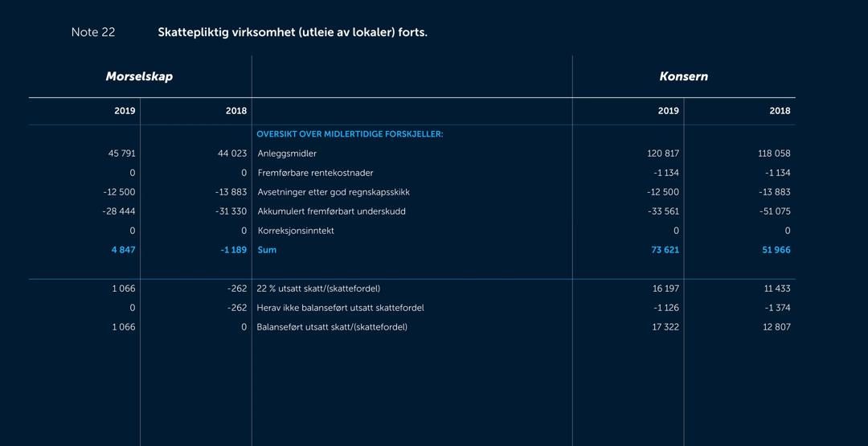Image resolution: width=868 pixels, height=446 pixels.
Task: Select Morselskap 2018 zero in Korreksjonsinntekt row
Action: (x=244, y=231)
